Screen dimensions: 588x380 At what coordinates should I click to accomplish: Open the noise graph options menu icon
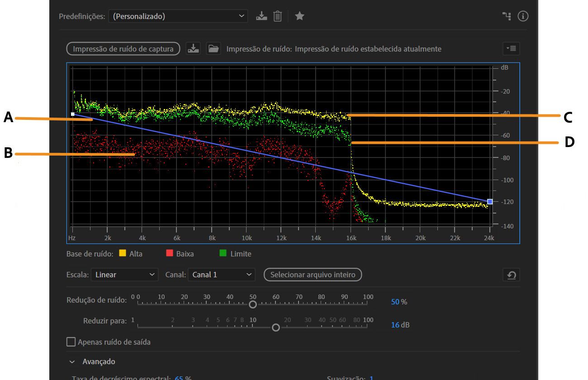[512, 48]
